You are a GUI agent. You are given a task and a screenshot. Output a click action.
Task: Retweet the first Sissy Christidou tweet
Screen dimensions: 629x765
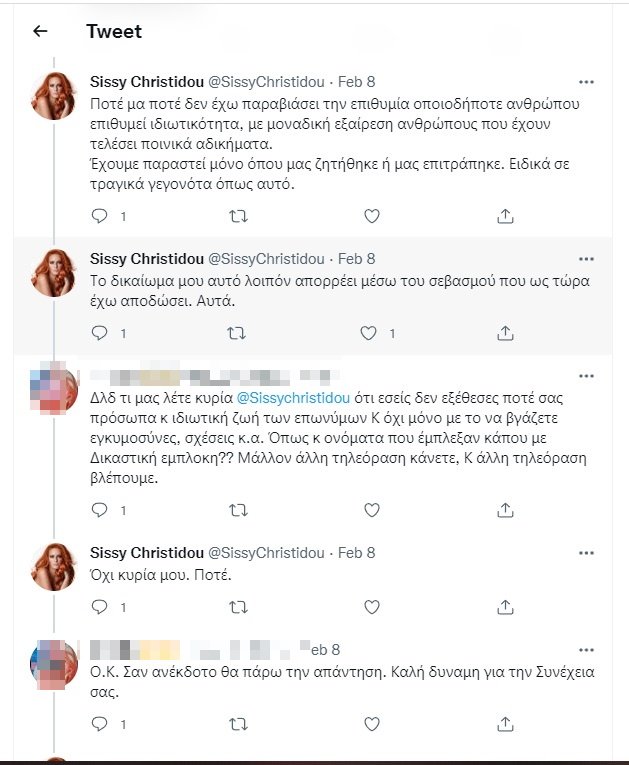click(239, 215)
